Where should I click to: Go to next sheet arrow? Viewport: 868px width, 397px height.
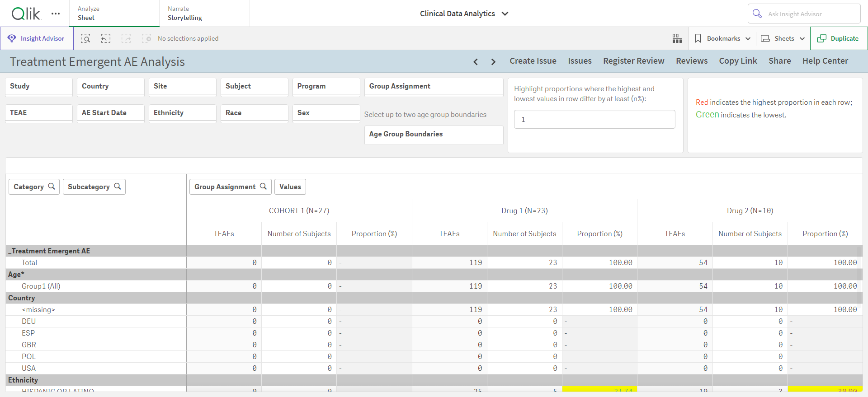(493, 62)
